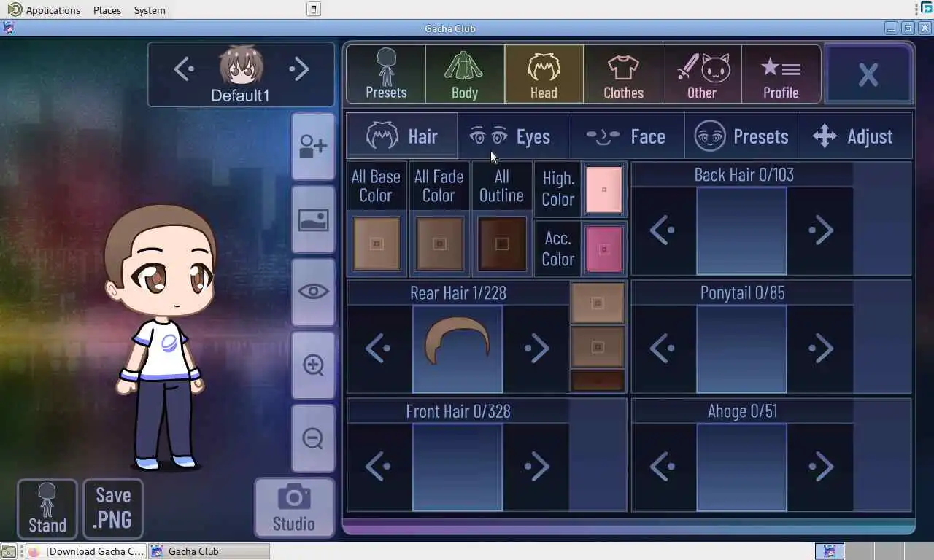Click the Front Hair preview box
The image size is (934, 560).
pyautogui.click(x=458, y=467)
